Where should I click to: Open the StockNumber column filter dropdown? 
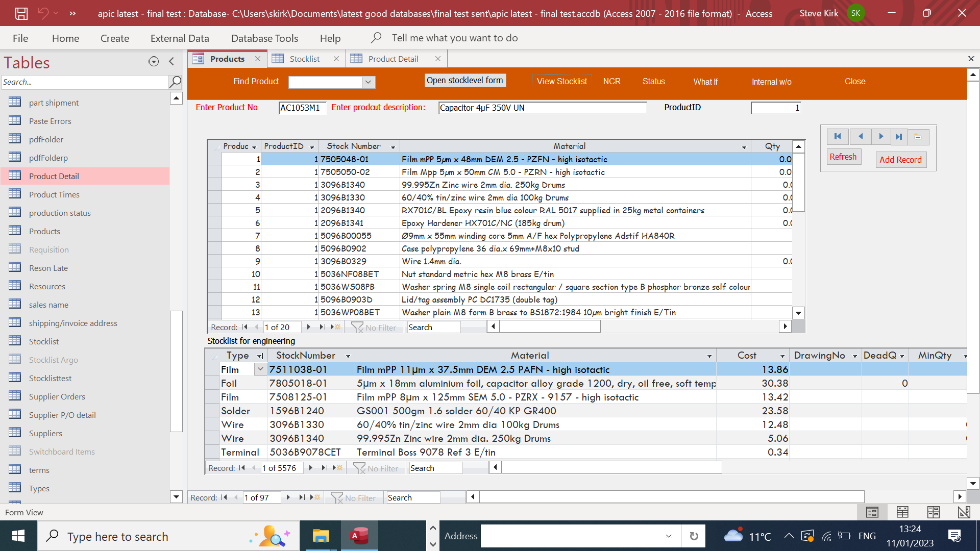click(x=348, y=356)
